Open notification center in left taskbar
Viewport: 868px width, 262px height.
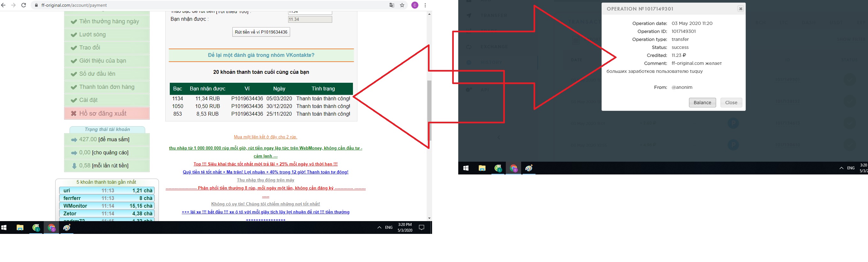click(421, 227)
